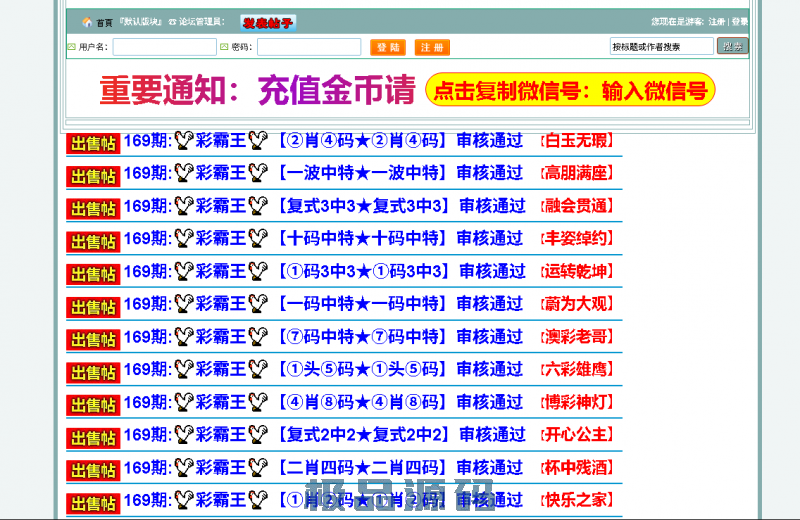Click 出售帖 badge on ①码3中3 row
The height and width of the screenshot is (520, 800).
pos(93,274)
